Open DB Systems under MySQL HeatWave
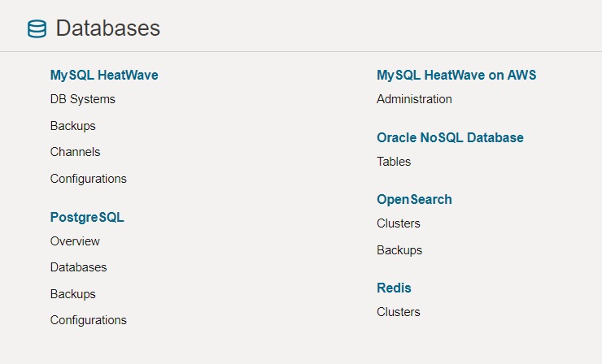 (x=82, y=99)
